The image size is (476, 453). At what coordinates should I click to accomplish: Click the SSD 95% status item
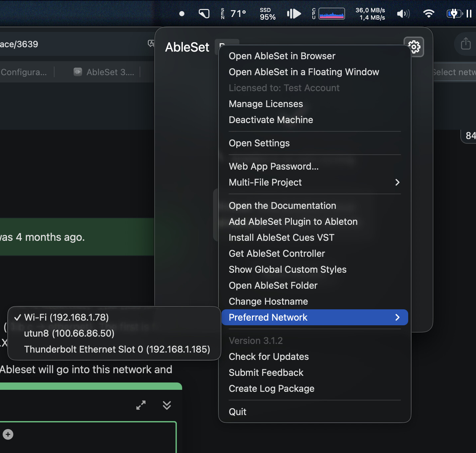point(268,14)
